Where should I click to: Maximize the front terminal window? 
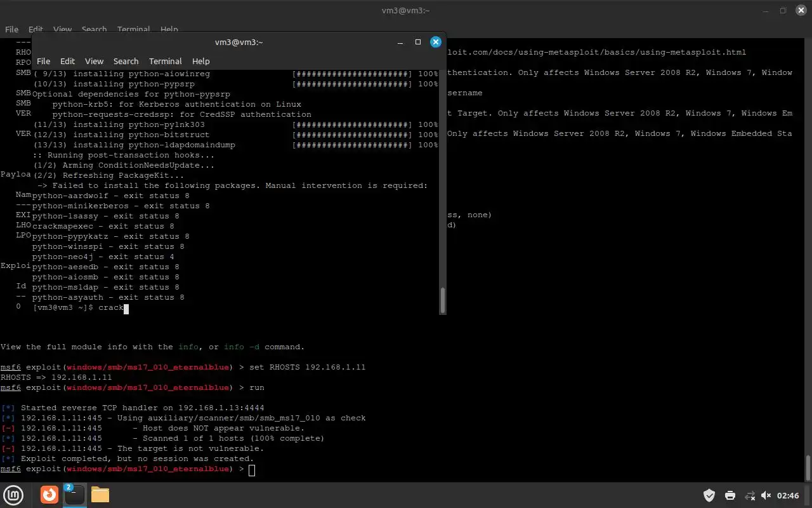418,42
